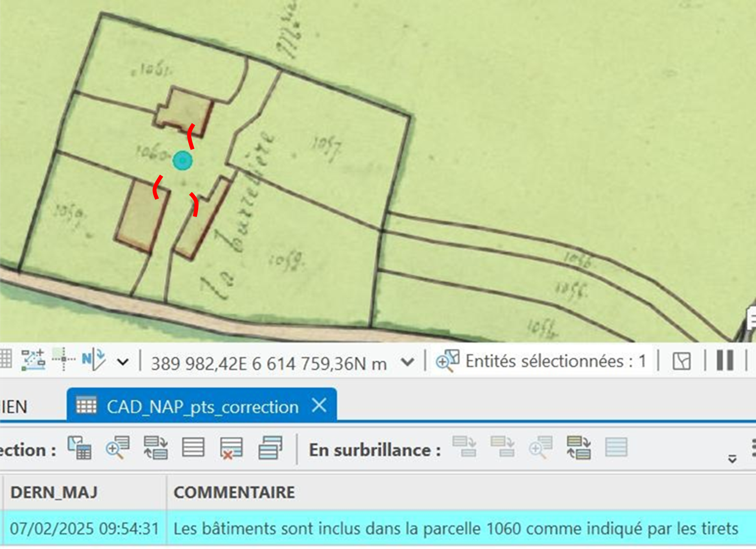
Task: Click the Select by attributes icon
Action: (80, 448)
